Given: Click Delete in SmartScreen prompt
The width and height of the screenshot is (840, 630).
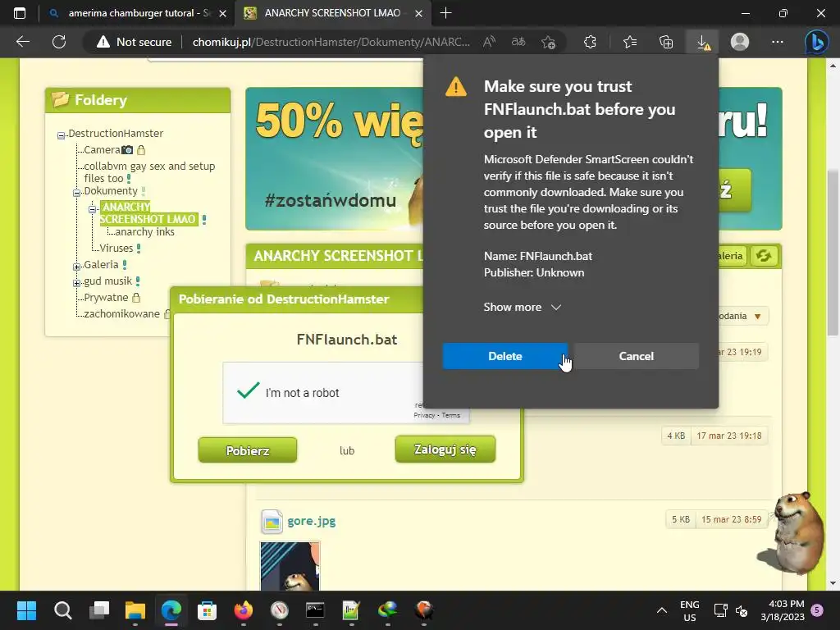Looking at the screenshot, I should coord(505,356).
